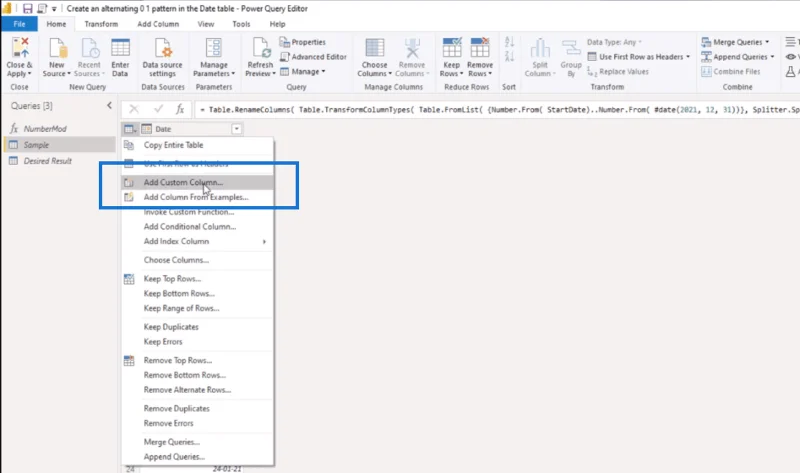Switch to the View tab
This screenshot has height=473, width=800.
click(206, 24)
